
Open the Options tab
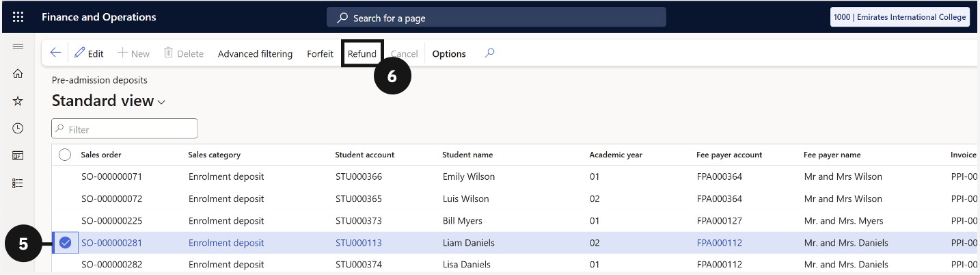click(x=449, y=54)
